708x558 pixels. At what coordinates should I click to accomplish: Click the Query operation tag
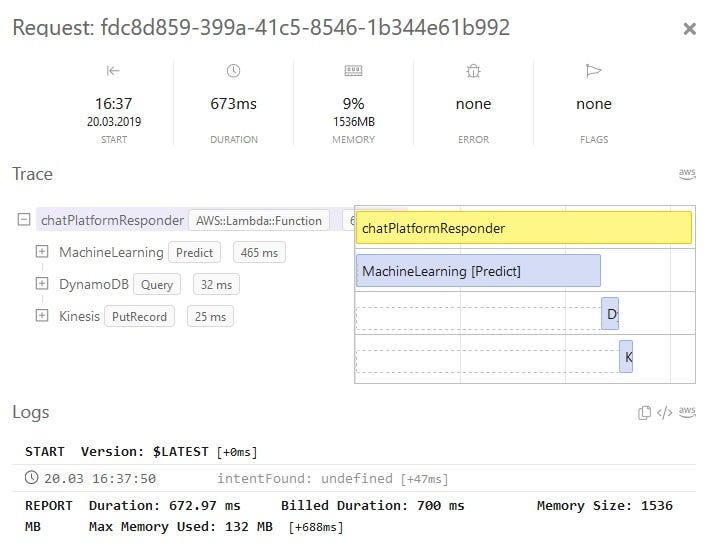[x=157, y=285]
